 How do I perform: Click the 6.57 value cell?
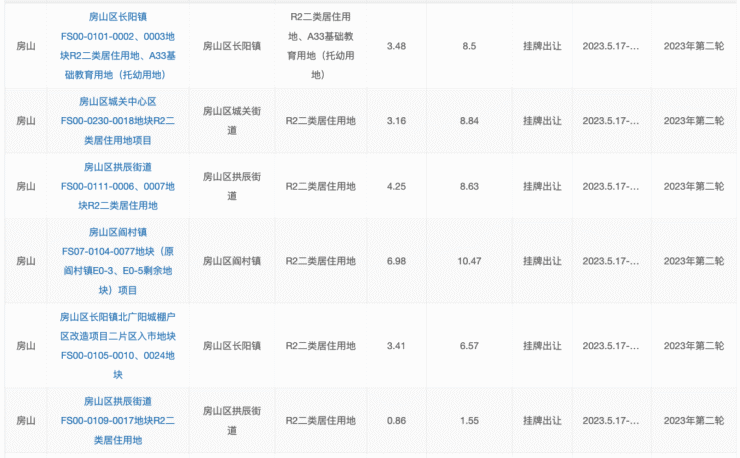[469, 346]
